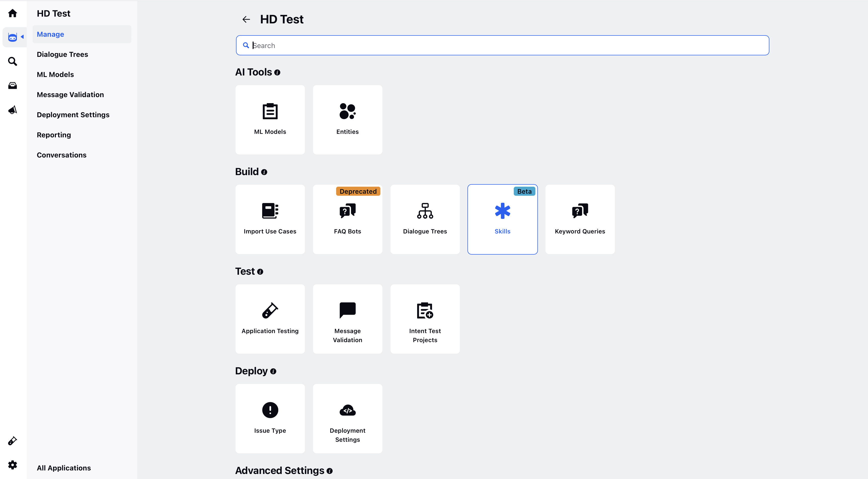
Task: Open the Skills card asterisk icon
Action: point(502,211)
